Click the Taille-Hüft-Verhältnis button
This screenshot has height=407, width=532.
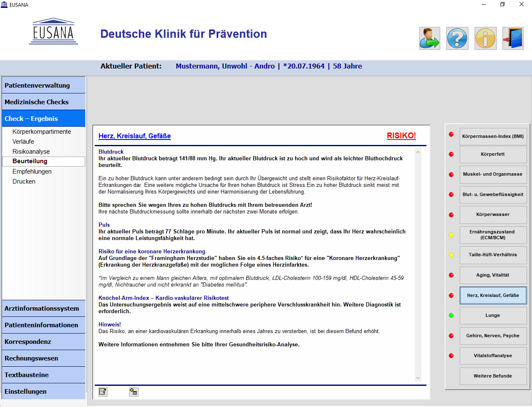coord(493,255)
